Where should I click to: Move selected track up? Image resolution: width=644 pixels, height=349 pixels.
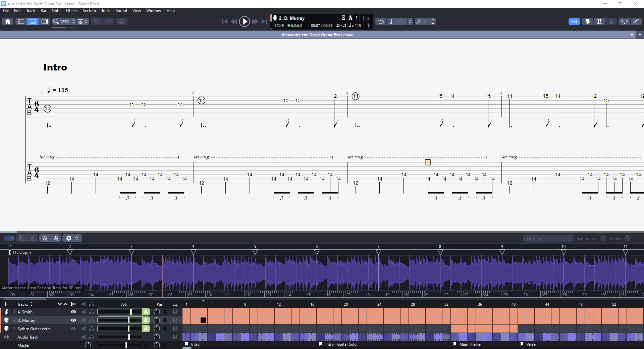pyautogui.click(x=65, y=304)
